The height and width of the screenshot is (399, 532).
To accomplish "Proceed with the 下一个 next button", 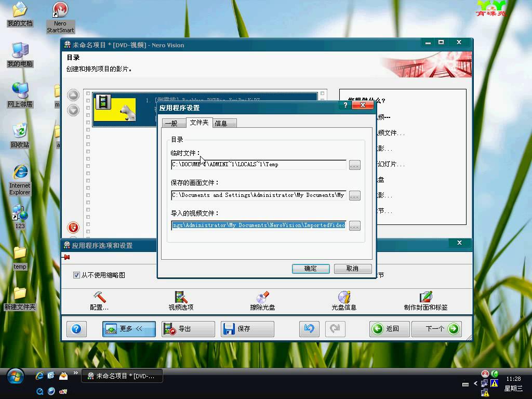I will (x=436, y=329).
